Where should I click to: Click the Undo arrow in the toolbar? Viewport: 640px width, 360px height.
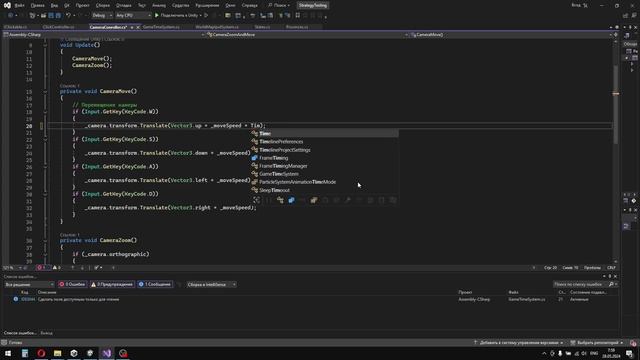tap(69, 16)
